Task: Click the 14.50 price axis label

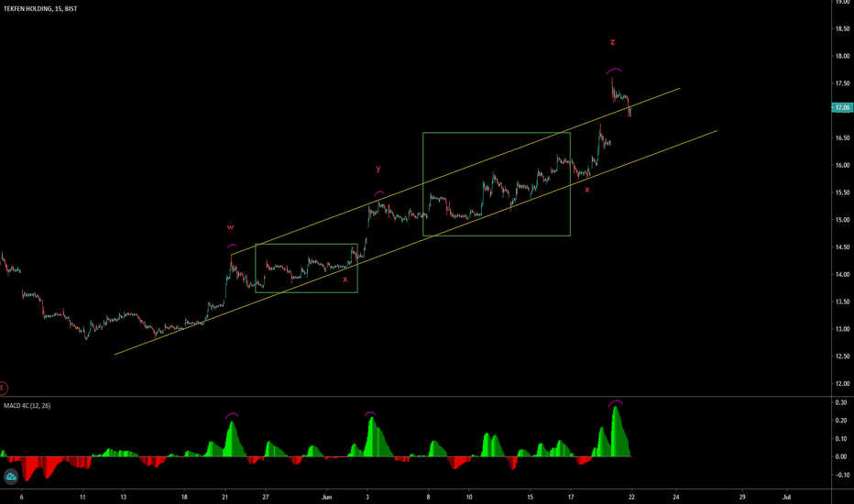Action: coord(842,247)
